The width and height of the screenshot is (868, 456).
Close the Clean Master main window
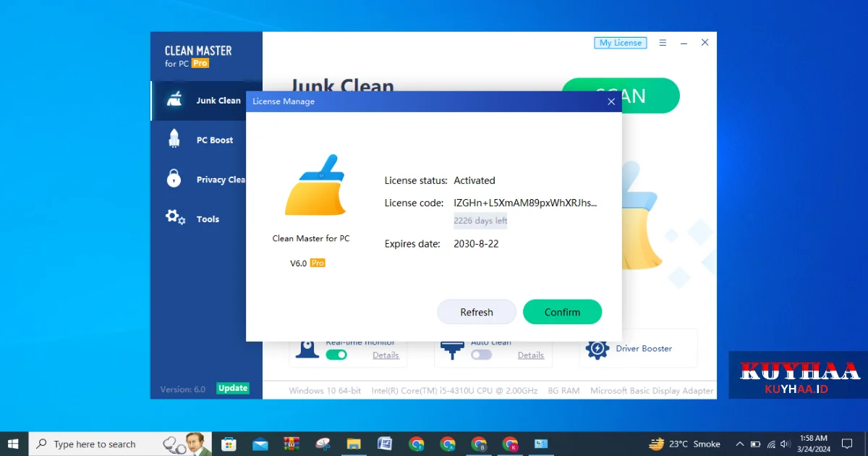coord(705,43)
